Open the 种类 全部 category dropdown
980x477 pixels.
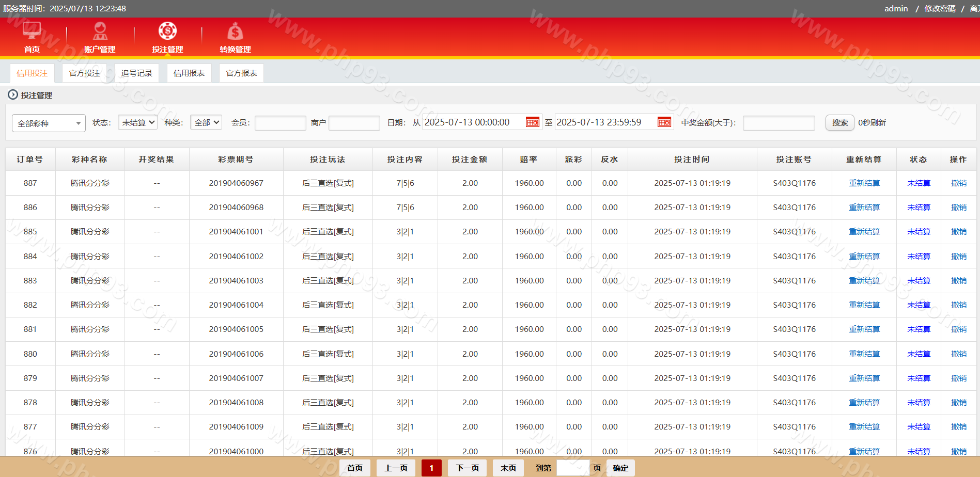pyautogui.click(x=206, y=122)
